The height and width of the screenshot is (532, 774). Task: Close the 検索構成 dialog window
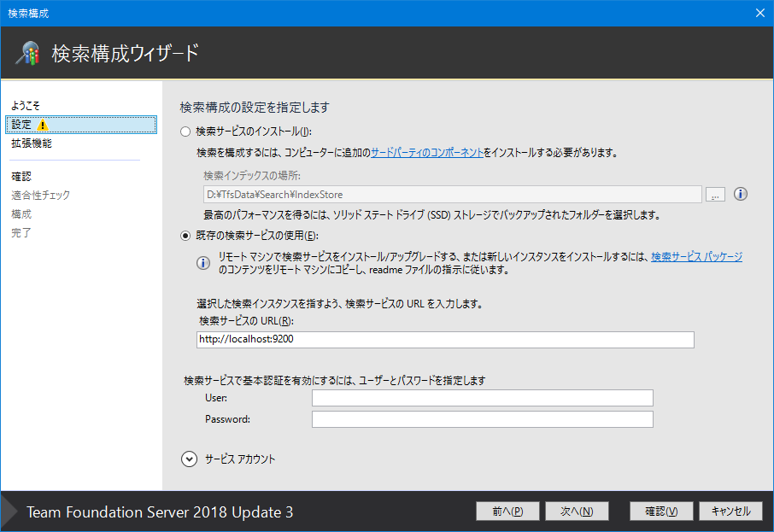coord(760,14)
